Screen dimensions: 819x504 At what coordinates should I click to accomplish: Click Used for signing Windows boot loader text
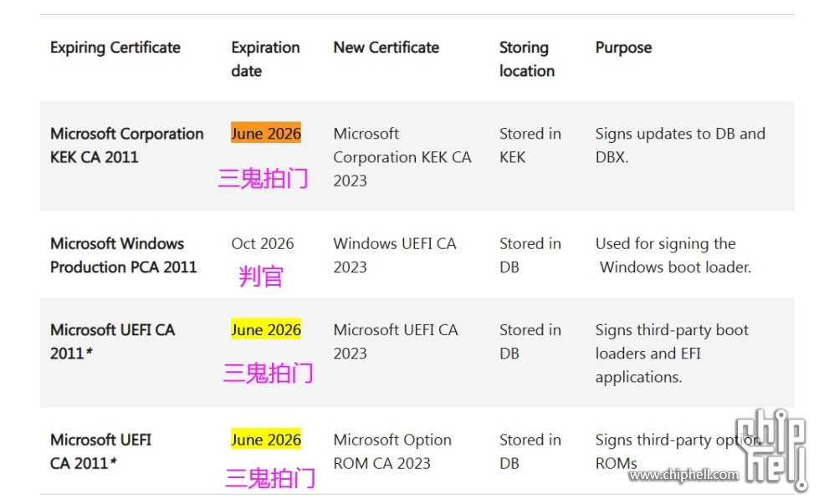tap(673, 255)
